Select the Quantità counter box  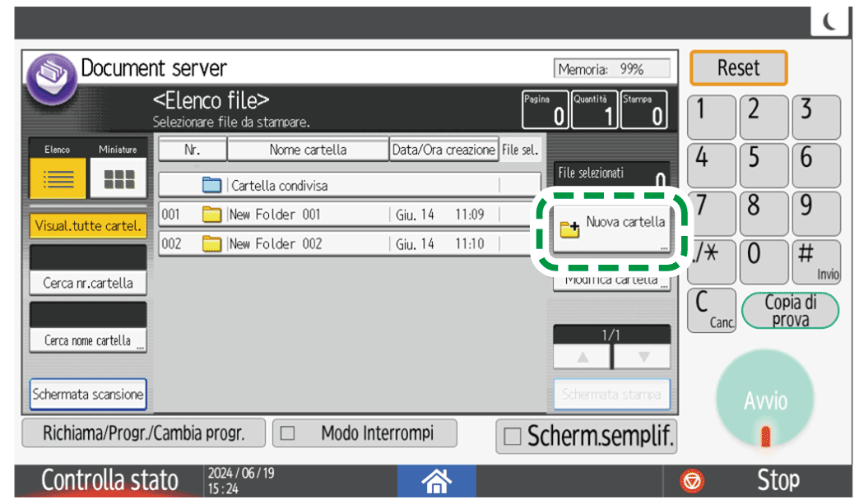[594, 110]
